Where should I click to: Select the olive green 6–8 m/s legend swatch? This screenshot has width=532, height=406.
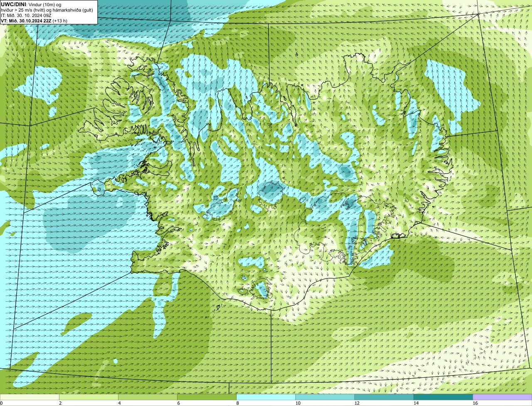pyautogui.click(x=207, y=397)
